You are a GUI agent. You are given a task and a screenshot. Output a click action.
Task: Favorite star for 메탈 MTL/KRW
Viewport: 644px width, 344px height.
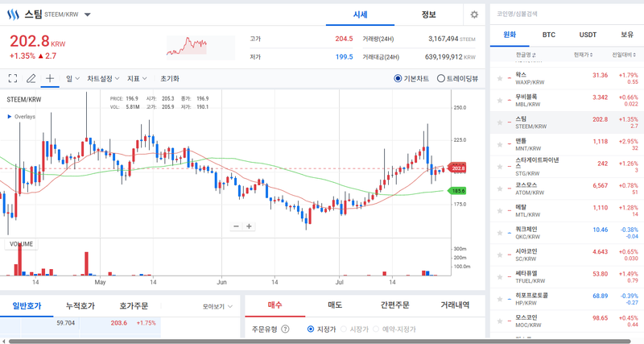(500, 211)
